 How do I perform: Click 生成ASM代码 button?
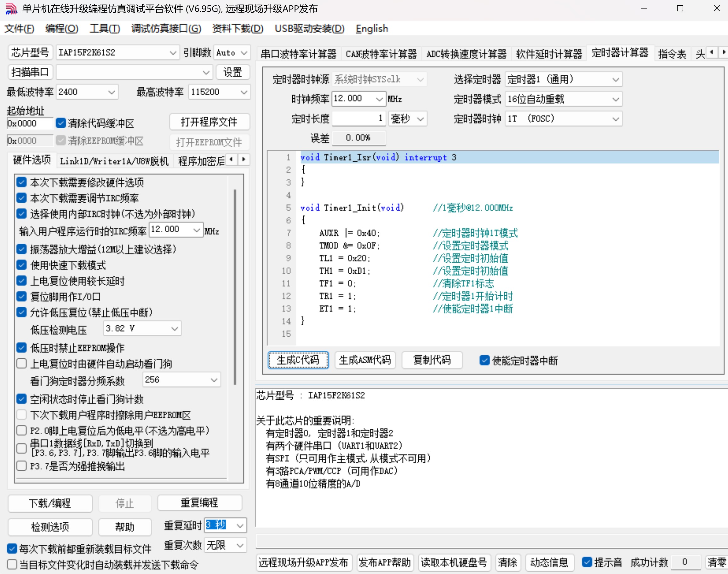(x=365, y=360)
